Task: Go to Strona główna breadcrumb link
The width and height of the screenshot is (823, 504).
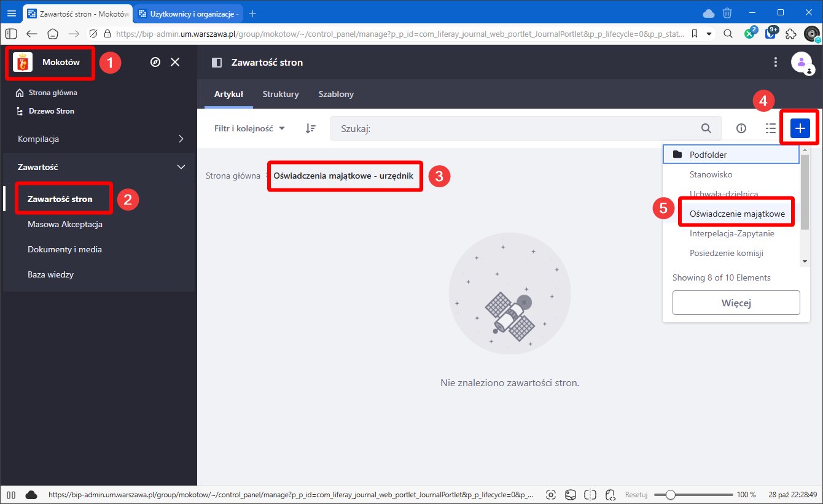Action: pyautogui.click(x=233, y=176)
